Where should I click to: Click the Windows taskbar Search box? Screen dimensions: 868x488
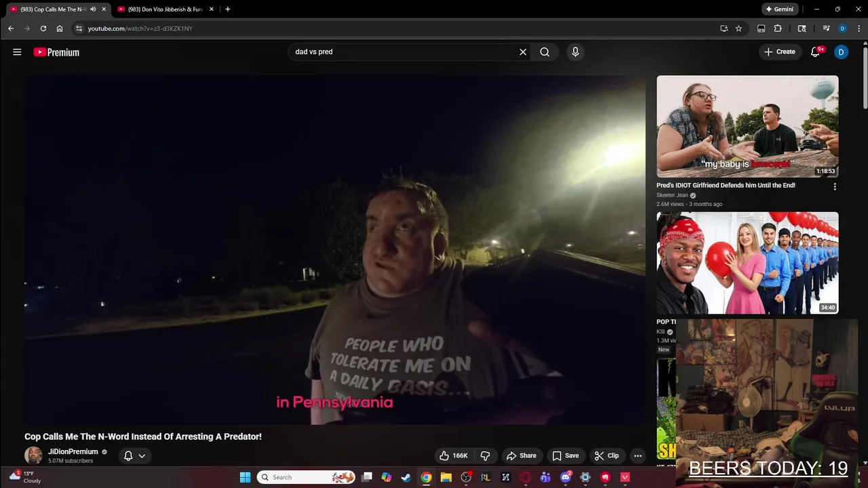click(x=307, y=477)
